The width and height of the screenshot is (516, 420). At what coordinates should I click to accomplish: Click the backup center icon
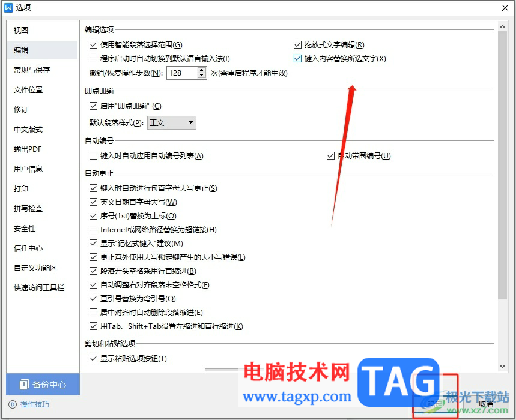[x=24, y=384]
